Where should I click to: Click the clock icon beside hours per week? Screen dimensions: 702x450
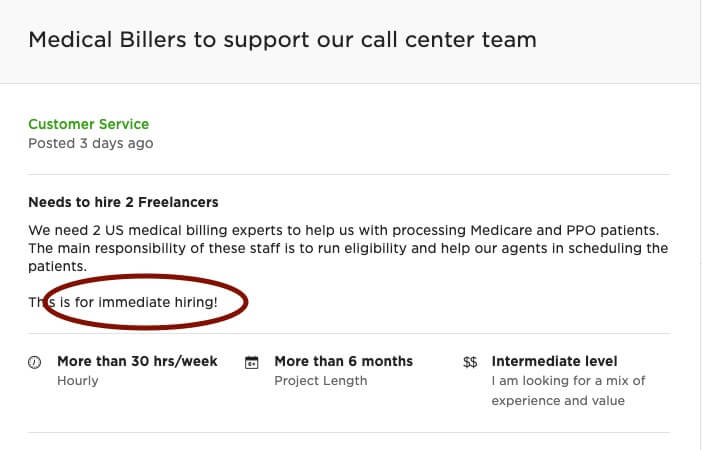34,362
